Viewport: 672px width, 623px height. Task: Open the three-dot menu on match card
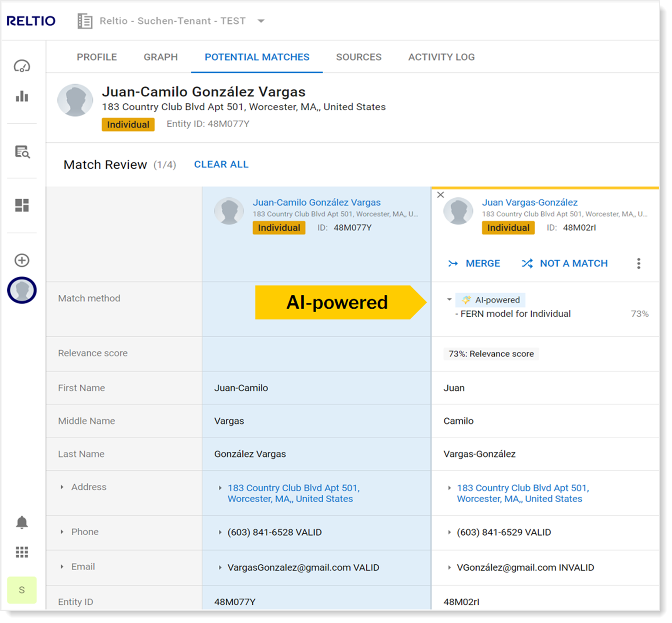[639, 263]
